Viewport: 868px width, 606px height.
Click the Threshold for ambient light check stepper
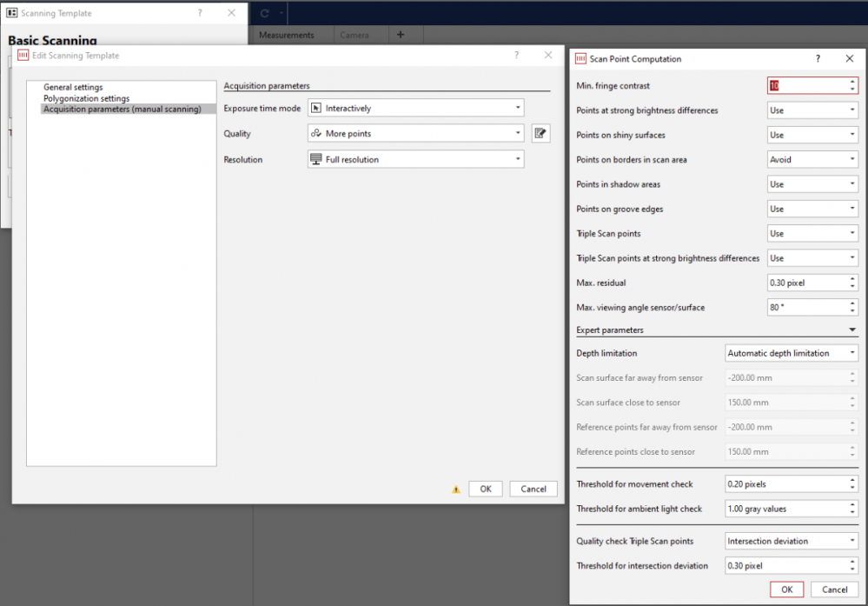click(x=852, y=509)
